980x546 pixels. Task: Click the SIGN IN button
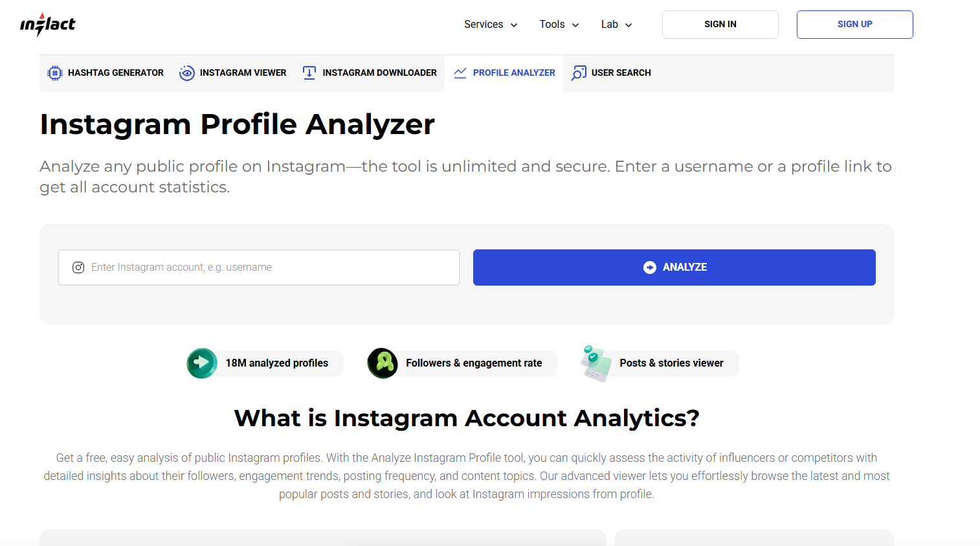point(720,24)
